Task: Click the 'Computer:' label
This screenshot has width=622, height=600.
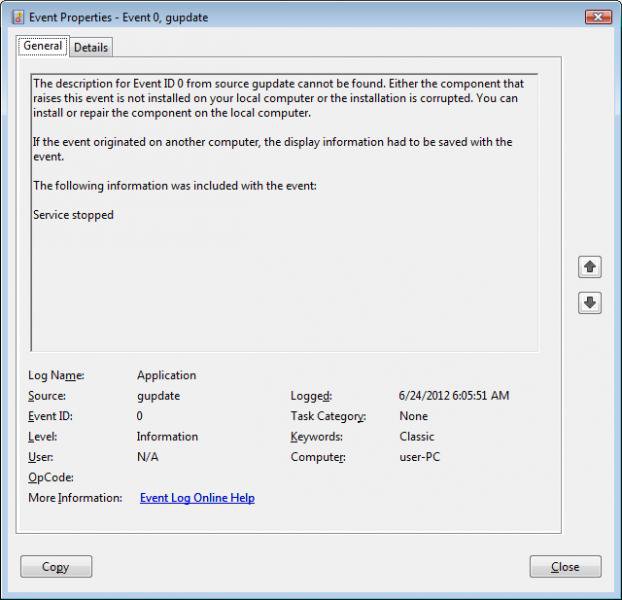Action: (x=318, y=457)
